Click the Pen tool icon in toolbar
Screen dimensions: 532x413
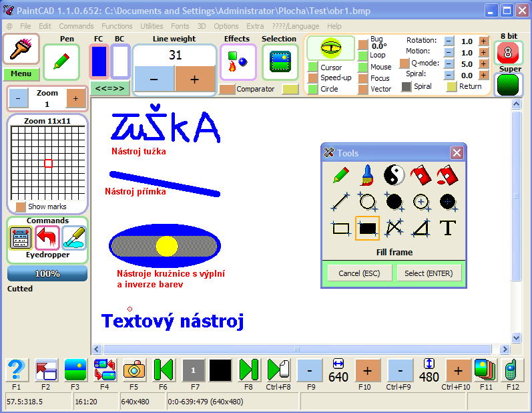tap(61, 61)
